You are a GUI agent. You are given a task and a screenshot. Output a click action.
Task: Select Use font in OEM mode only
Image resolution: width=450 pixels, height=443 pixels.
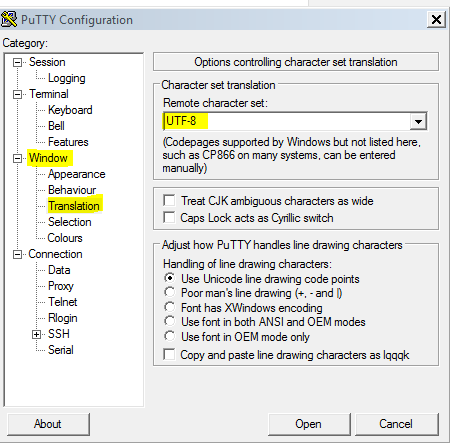click(170, 336)
